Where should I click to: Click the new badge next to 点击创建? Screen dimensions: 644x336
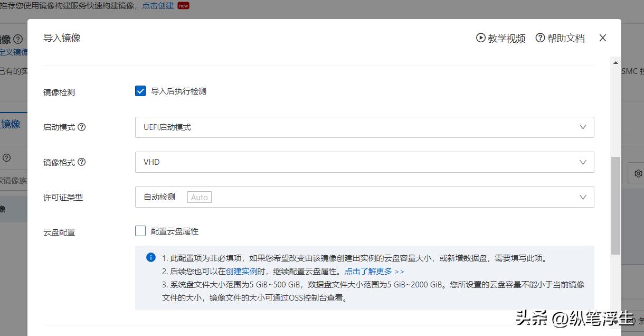click(182, 5)
